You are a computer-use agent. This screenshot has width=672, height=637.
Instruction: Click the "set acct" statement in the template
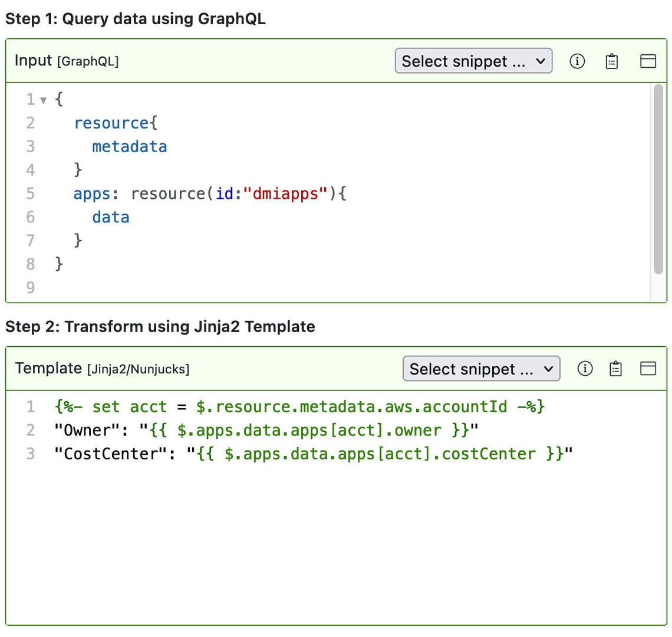[x=130, y=406]
